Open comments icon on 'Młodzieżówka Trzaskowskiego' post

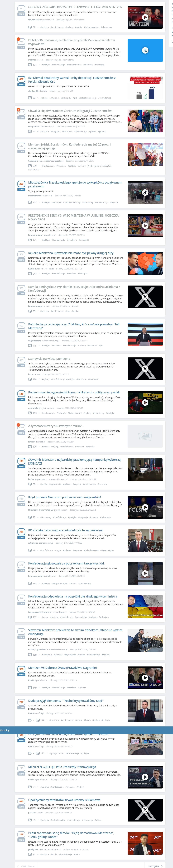[x=30, y=203]
